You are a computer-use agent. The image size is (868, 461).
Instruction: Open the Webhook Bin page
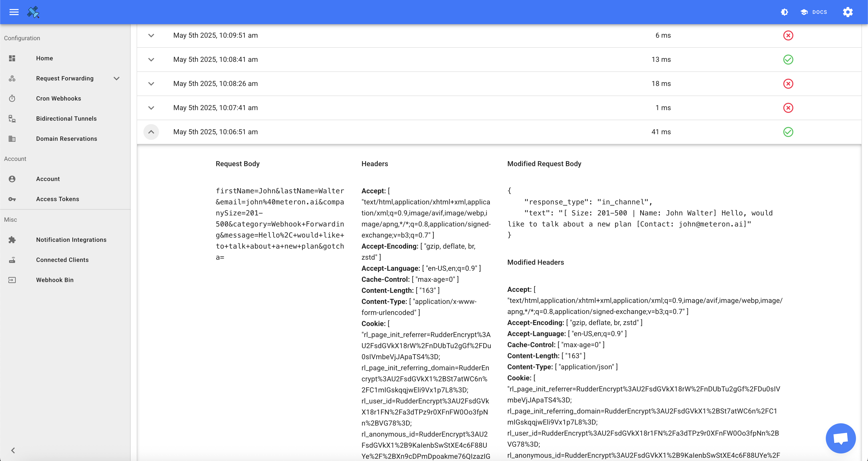click(x=55, y=280)
